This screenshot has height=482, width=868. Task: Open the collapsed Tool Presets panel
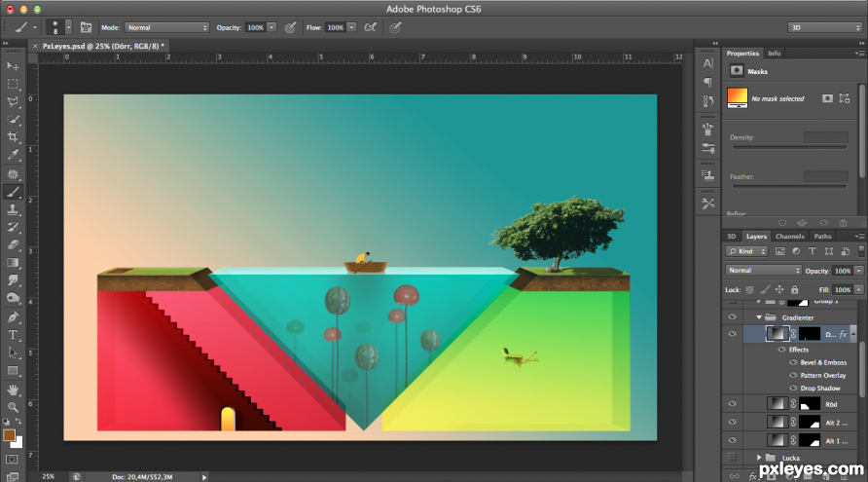tap(708, 204)
